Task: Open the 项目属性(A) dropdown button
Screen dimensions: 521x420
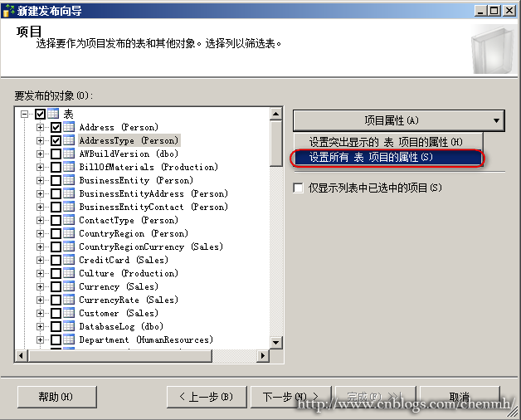Action: [399, 120]
